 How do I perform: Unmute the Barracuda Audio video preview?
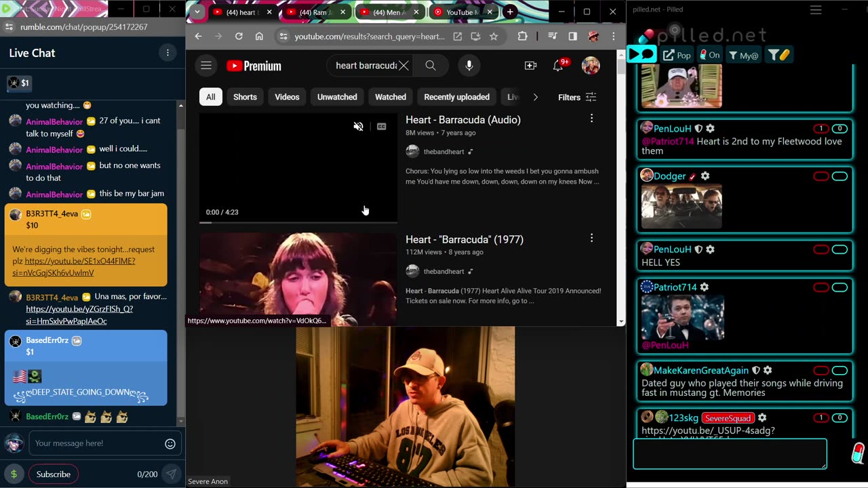(359, 127)
